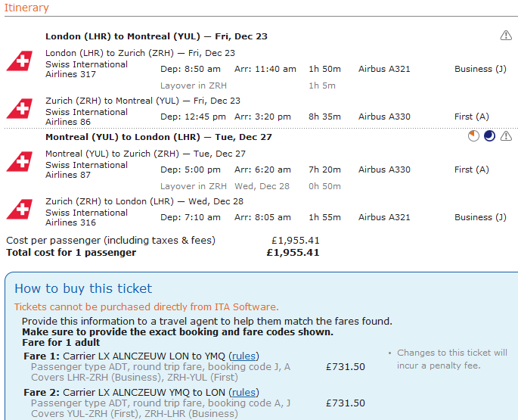
Task: Click the 'How to buy this ticket' heading
Action: pos(83,288)
